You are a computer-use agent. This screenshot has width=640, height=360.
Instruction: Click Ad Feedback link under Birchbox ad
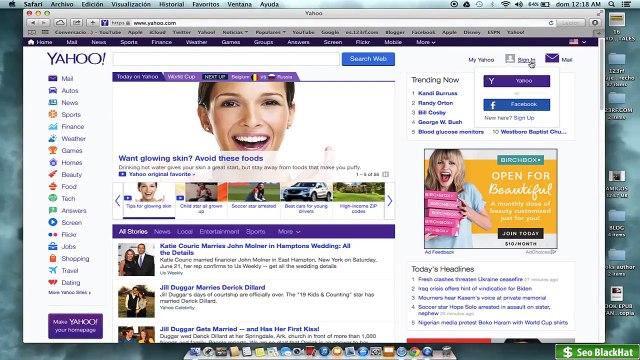click(439, 252)
